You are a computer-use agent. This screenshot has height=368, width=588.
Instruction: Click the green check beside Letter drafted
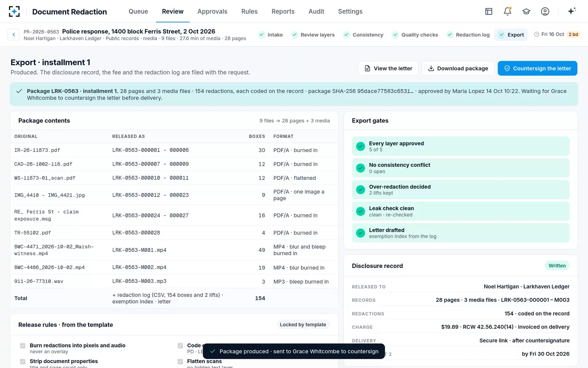(x=361, y=233)
